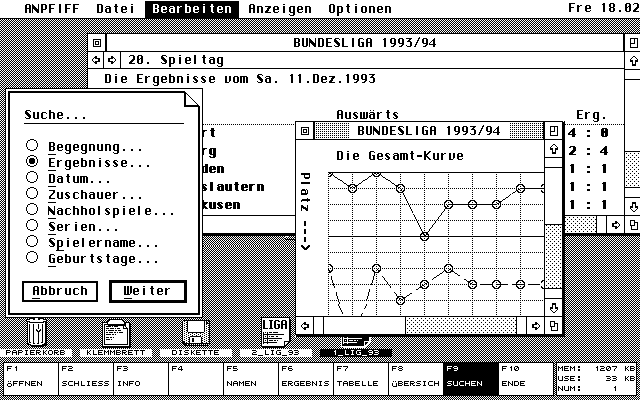640x400 pixels.
Task: Expand the Anzeigen menu
Action: tap(279, 9)
